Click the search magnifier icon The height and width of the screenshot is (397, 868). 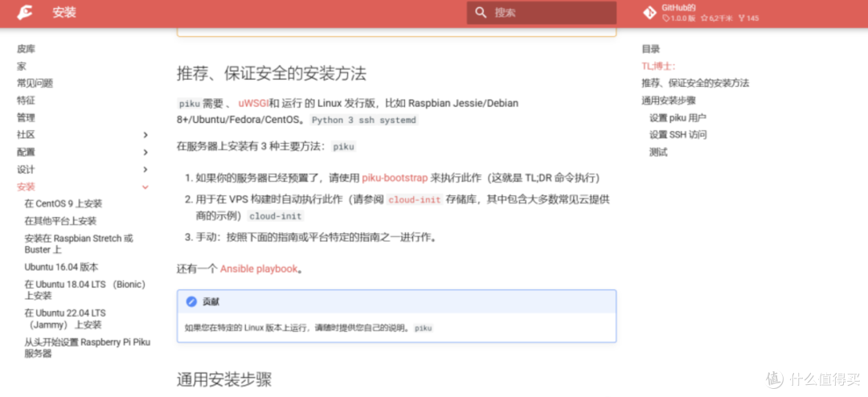[481, 12]
